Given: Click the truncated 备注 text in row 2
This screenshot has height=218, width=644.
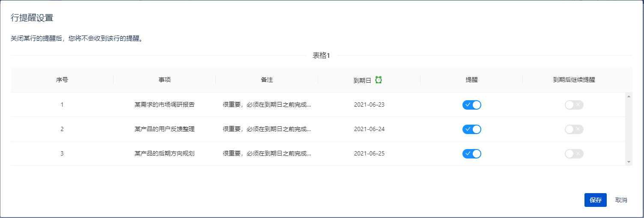Looking at the screenshot, I should click(x=267, y=129).
